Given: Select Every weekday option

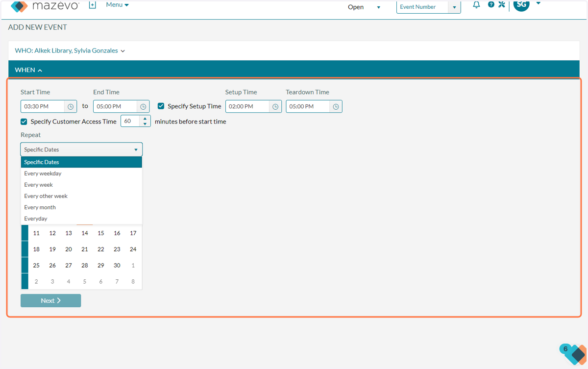Looking at the screenshot, I should click(x=81, y=173).
